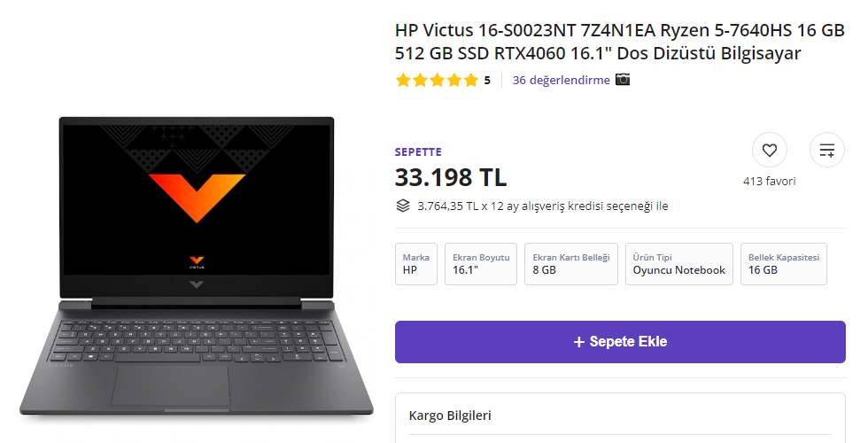This screenshot has width=868, height=443.
Task: Click the 413 favori count label
Action: [x=770, y=181]
